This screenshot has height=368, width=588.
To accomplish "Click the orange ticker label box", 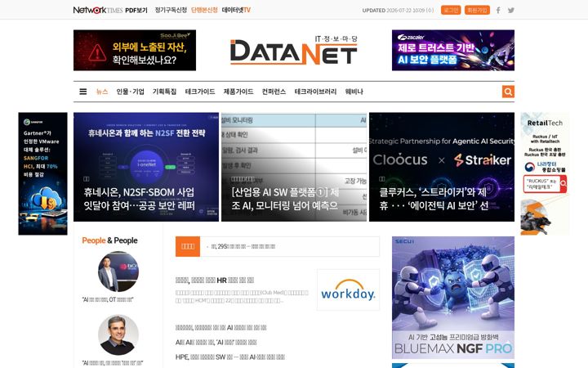I will [x=188, y=246].
